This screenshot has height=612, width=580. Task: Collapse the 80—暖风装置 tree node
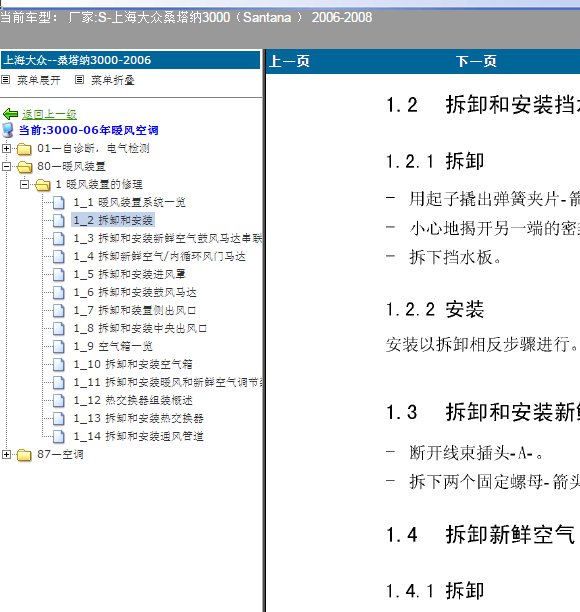click(6, 166)
